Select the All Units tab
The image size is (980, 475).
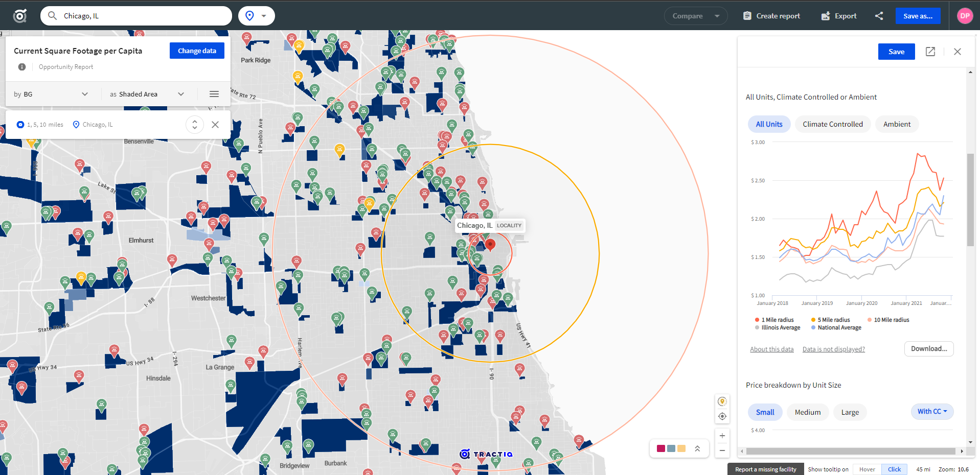tap(769, 124)
